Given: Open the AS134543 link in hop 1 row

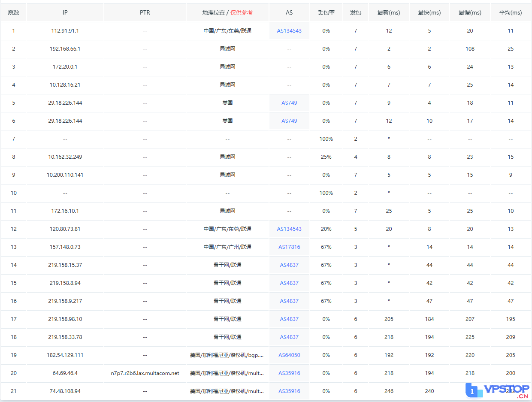Looking at the screenshot, I should pos(289,31).
